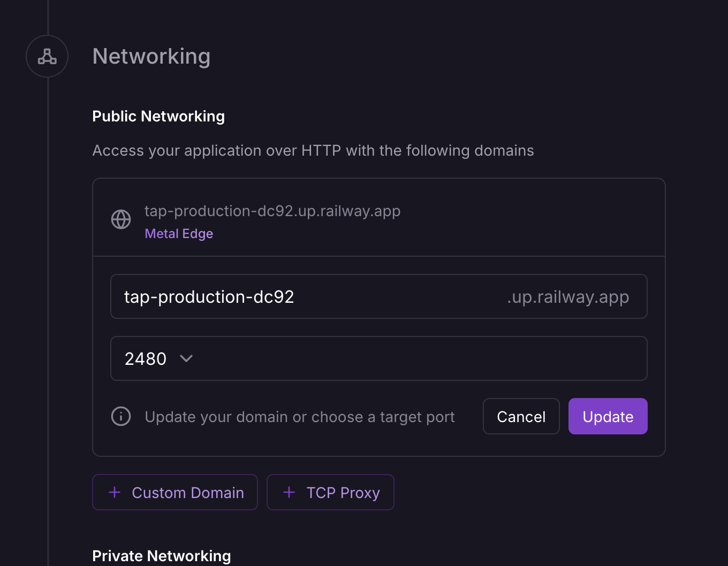Click the plus icon on Custom Domain
The width and height of the screenshot is (728, 566).
click(115, 492)
